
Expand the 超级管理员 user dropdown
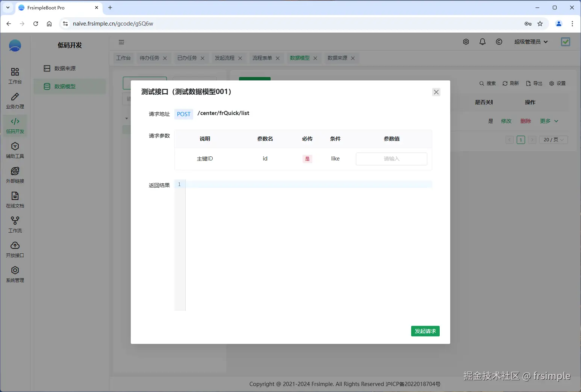[530, 42]
